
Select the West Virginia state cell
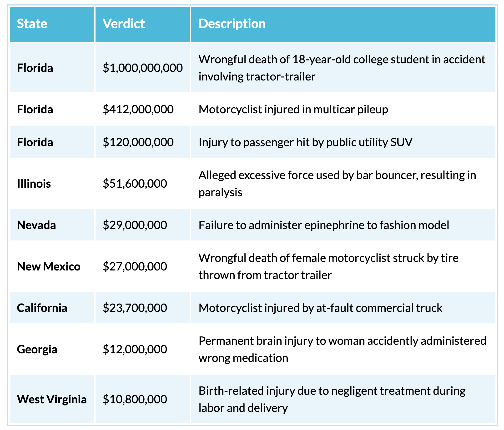[x=52, y=399]
